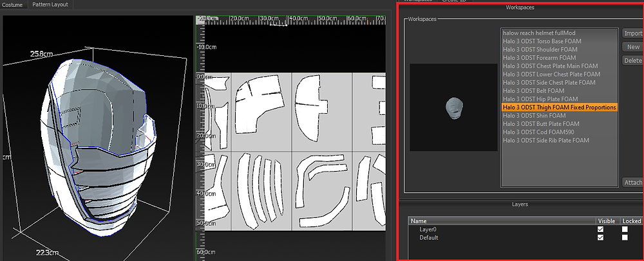
Task: Click the workspace preview thumbnail
Action: (x=453, y=107)
